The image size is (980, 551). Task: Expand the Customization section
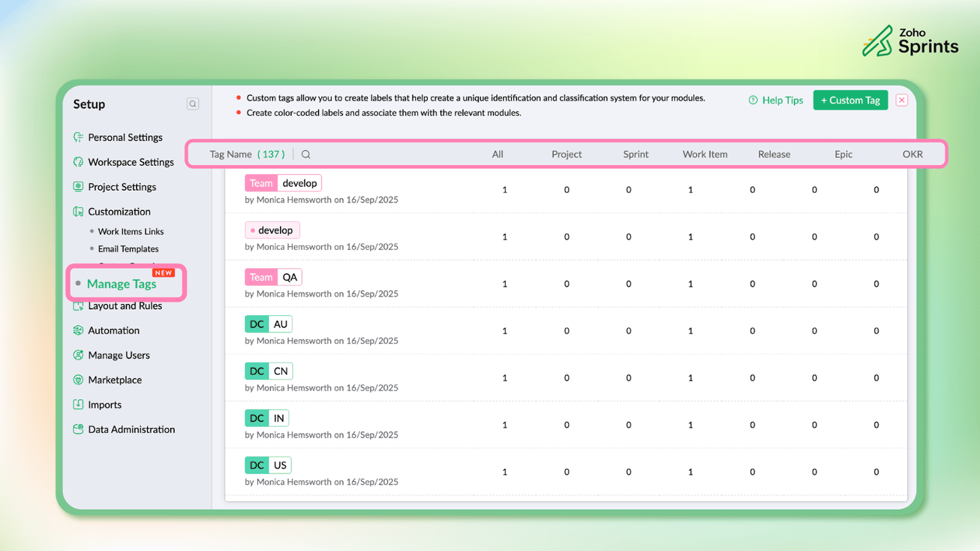[119, 212]
